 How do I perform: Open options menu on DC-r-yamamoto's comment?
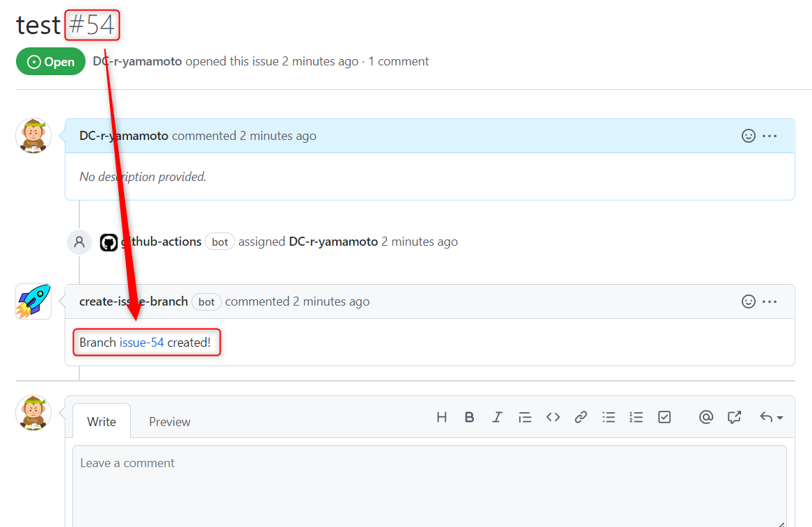click(x=770, y=136)
